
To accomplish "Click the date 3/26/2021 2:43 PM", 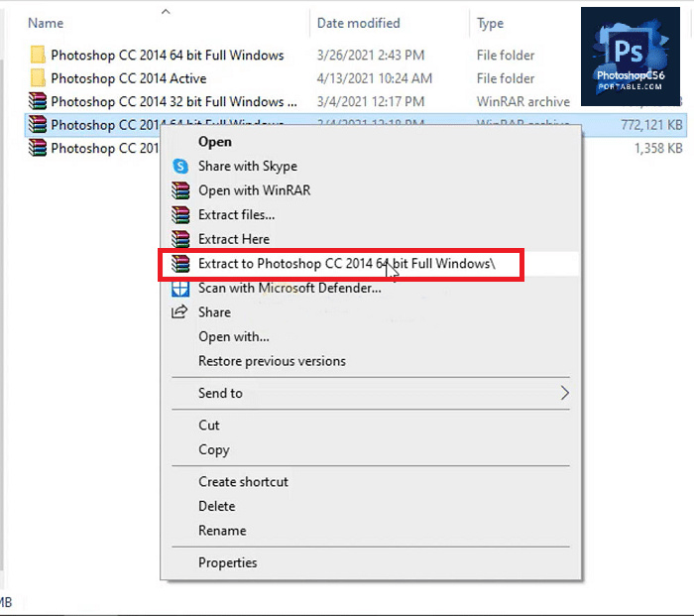I will pos(371,55).
